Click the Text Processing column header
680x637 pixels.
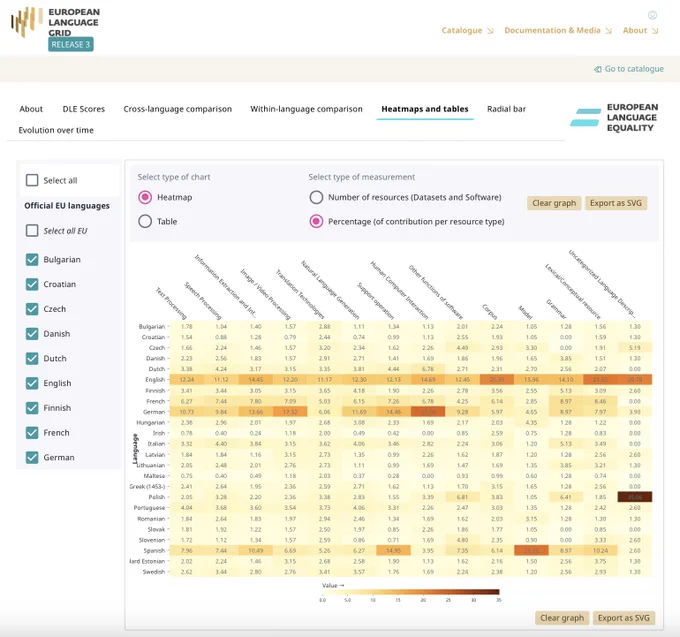(x=171, y=303)
